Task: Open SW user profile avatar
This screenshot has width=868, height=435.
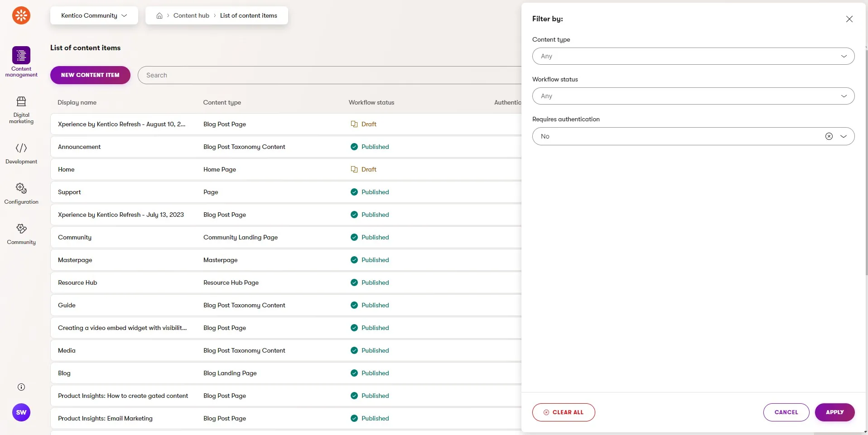Action: point(21,412)
